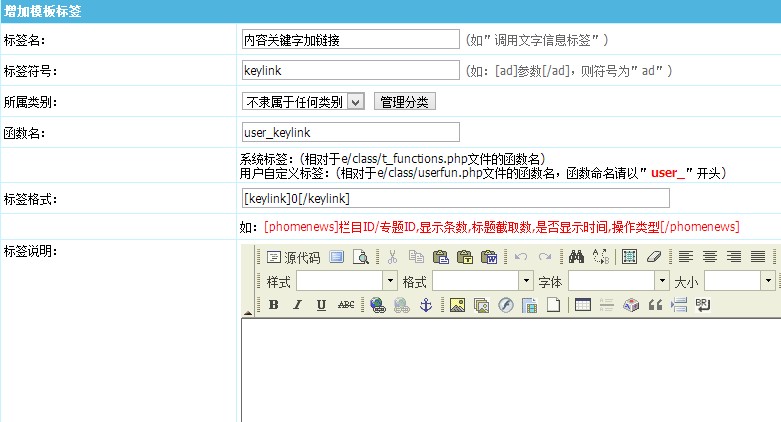Click the 源代码 source code button

[x=293, y=257]
